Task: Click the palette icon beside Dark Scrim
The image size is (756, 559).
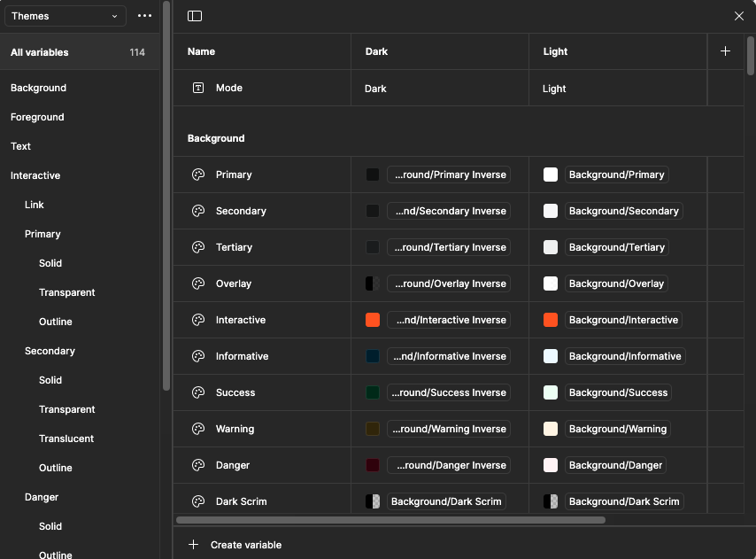Action: click(198, 501)
